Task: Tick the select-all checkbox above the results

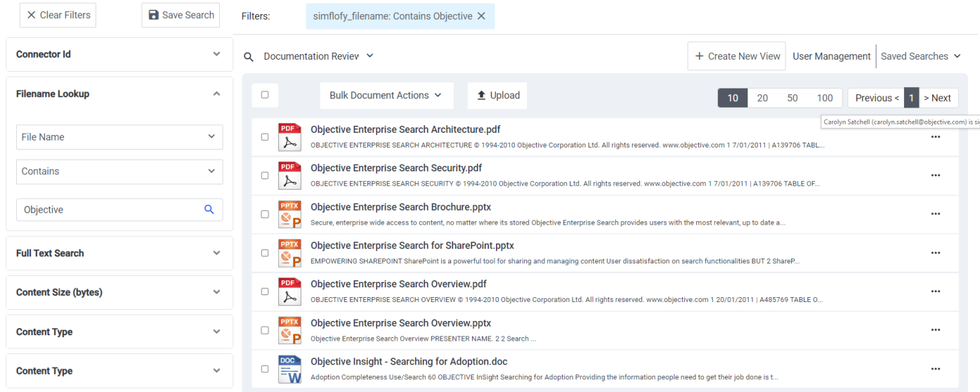Action: pyautogui.click(x=265, y=95)
